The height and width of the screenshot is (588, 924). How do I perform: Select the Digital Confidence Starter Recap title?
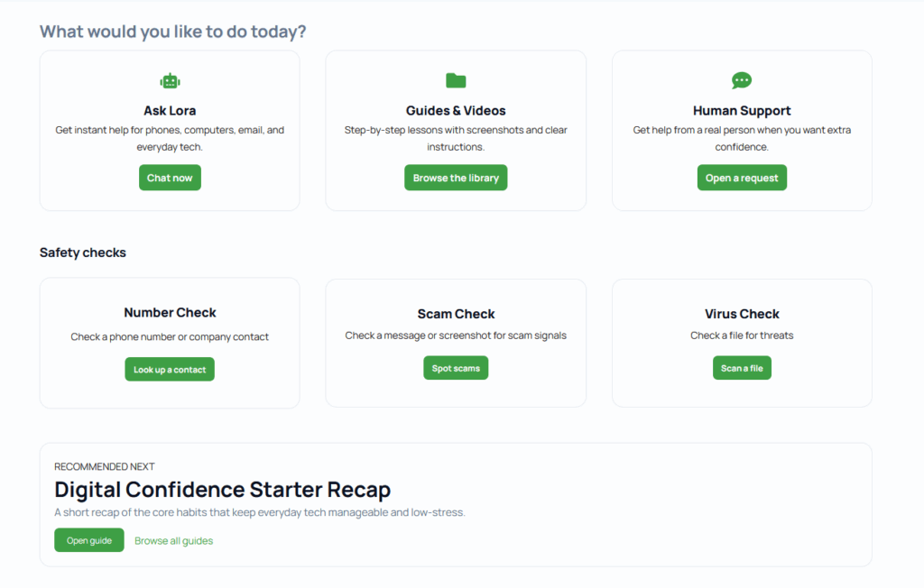222,490
